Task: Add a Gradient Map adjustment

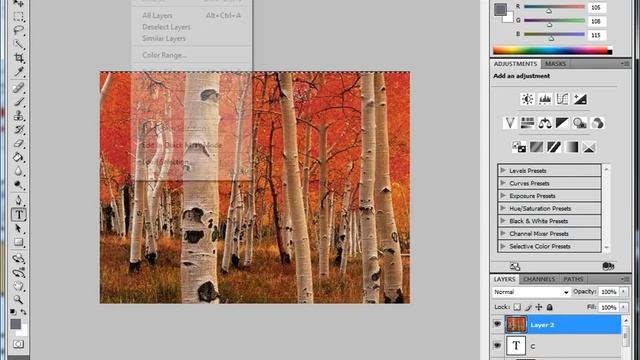Action: 571,147
